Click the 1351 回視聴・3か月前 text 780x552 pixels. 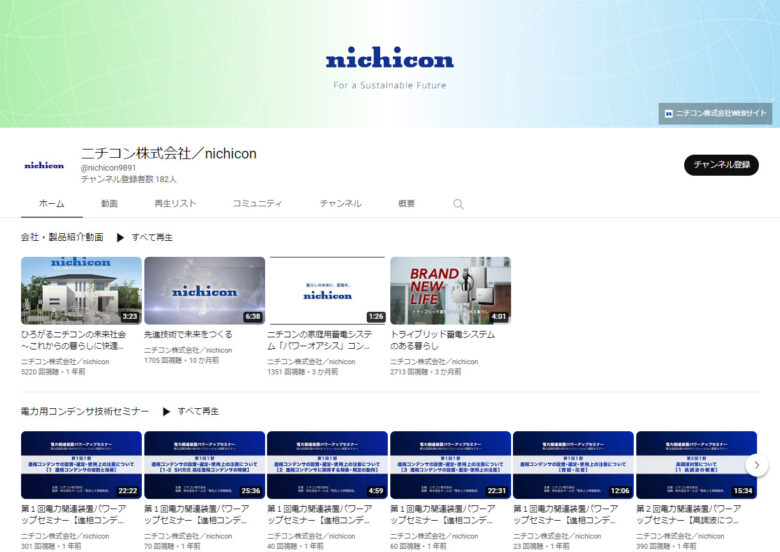point(302,372)
